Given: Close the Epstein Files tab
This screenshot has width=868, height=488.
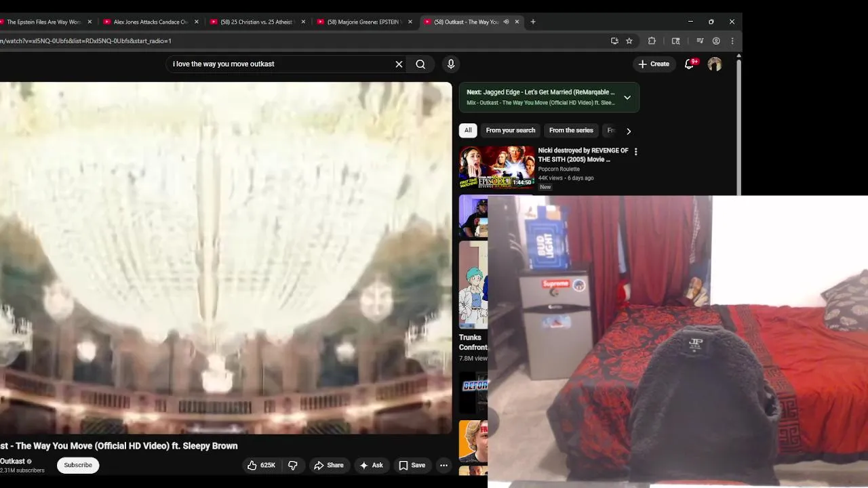Looking at the screenshot, I should [90, 22].
